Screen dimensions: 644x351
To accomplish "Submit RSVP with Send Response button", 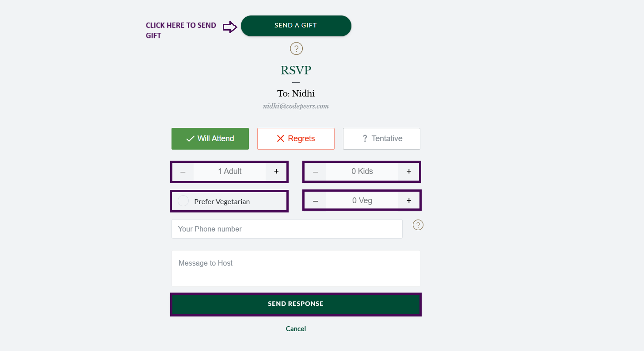I will [x=296, y=304].
